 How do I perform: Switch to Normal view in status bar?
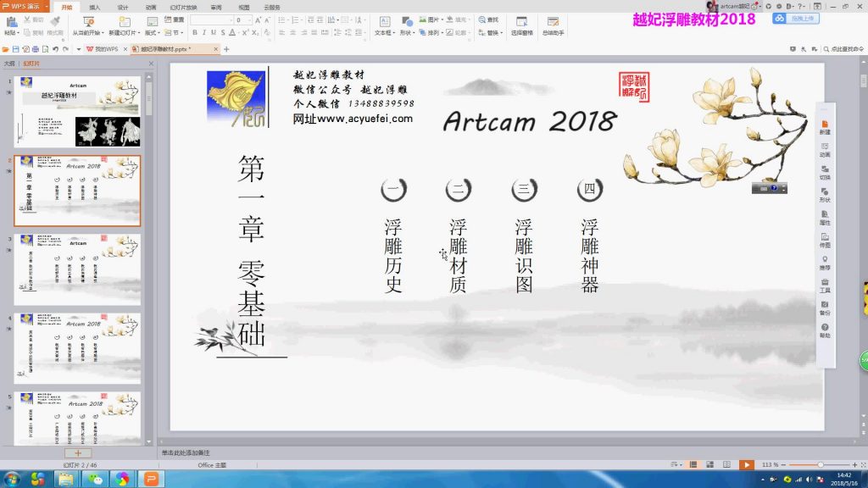coord(693,465)
